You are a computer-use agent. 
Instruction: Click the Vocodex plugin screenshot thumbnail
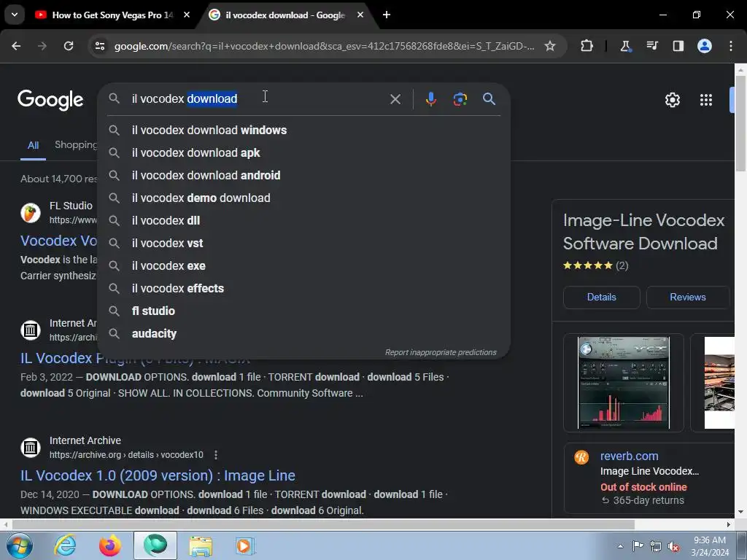pyautogui.click(x=623, y=382)
